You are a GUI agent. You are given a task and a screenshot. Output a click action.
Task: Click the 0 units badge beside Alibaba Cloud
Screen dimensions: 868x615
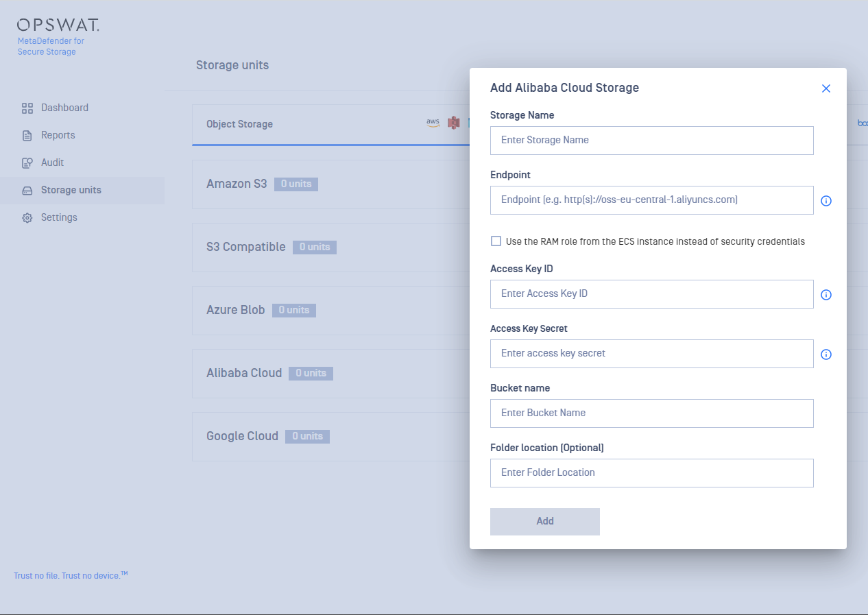[311, 373]
